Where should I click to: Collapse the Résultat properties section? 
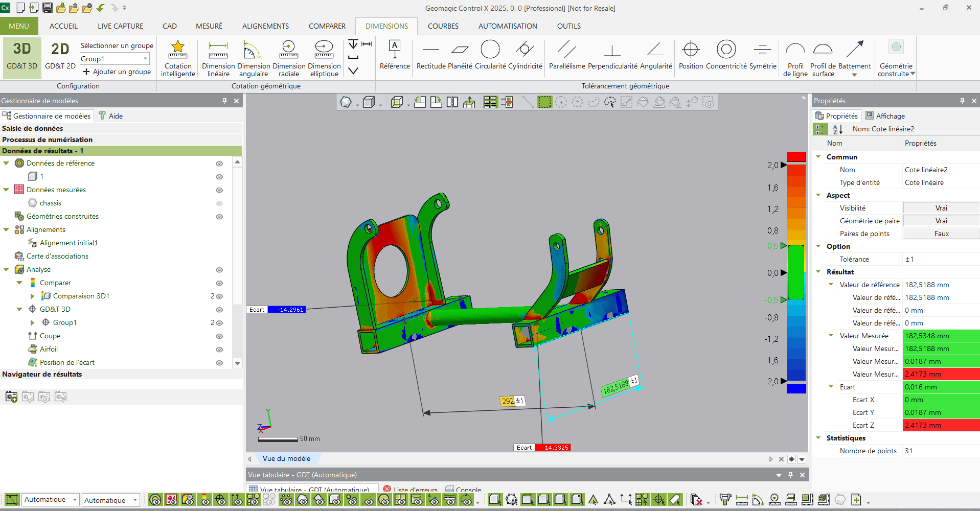pos(818,272)
